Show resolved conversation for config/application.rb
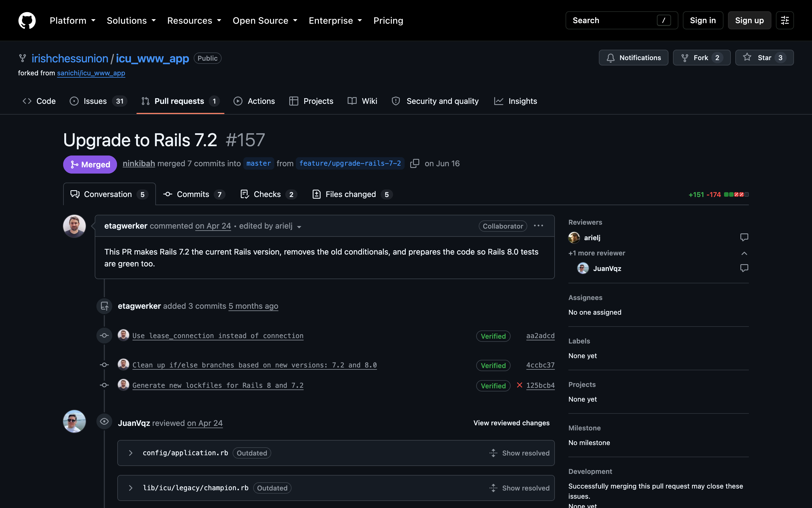Screen dimensions: 812x508 (x=519, y=453)
